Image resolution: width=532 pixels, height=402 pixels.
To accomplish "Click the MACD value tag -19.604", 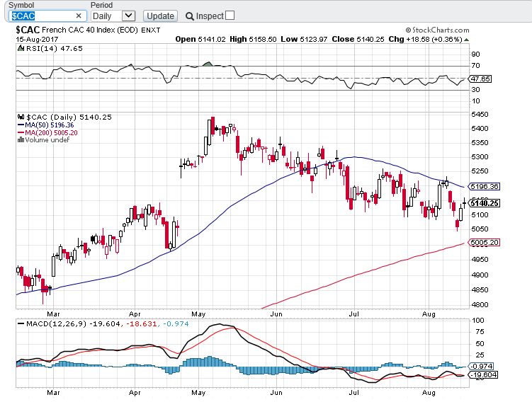I will [x=483, y=375].
